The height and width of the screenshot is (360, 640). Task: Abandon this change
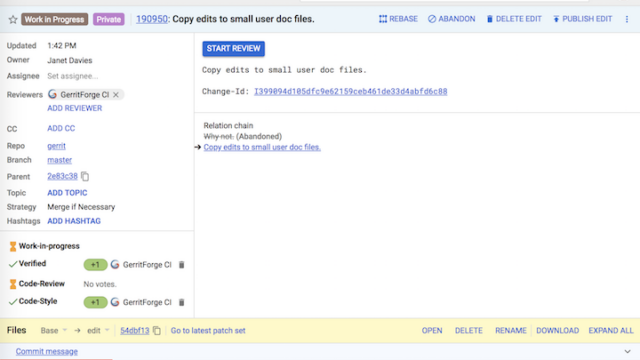pos(451,19)
